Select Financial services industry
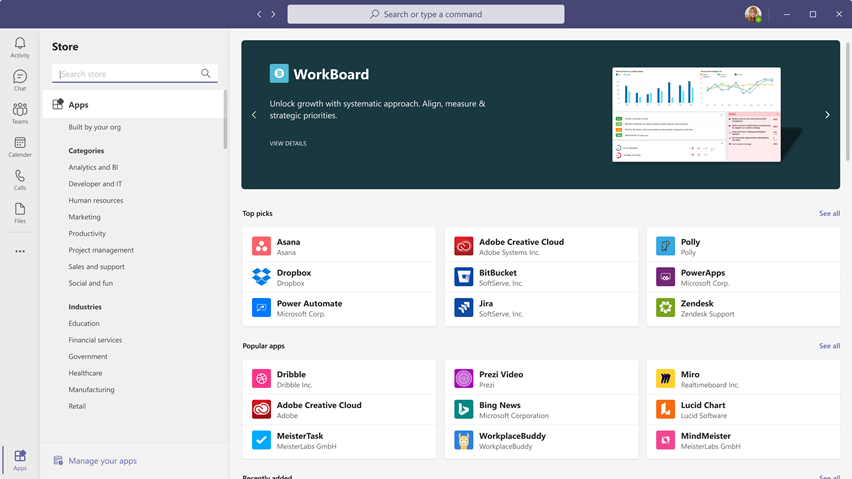Image resolution: width=852 pixels, height=479 pixels. click(95, 340)
